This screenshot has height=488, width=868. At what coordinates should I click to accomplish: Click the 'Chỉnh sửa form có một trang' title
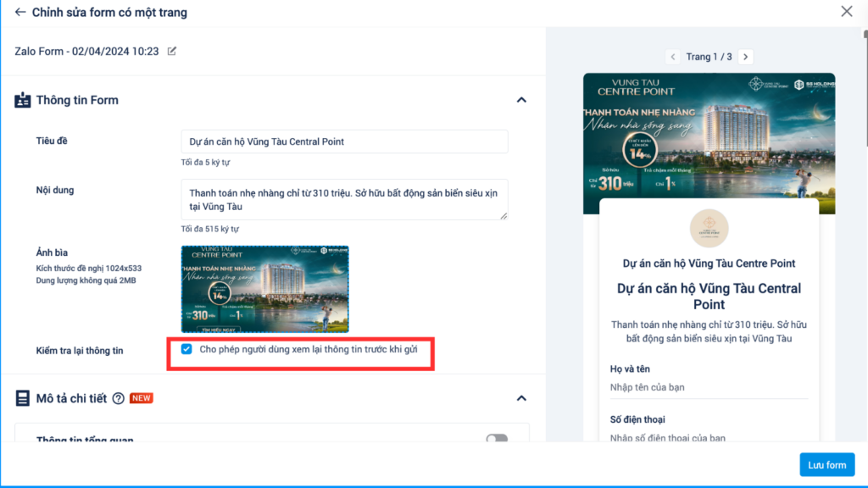(x=109, y=12)
